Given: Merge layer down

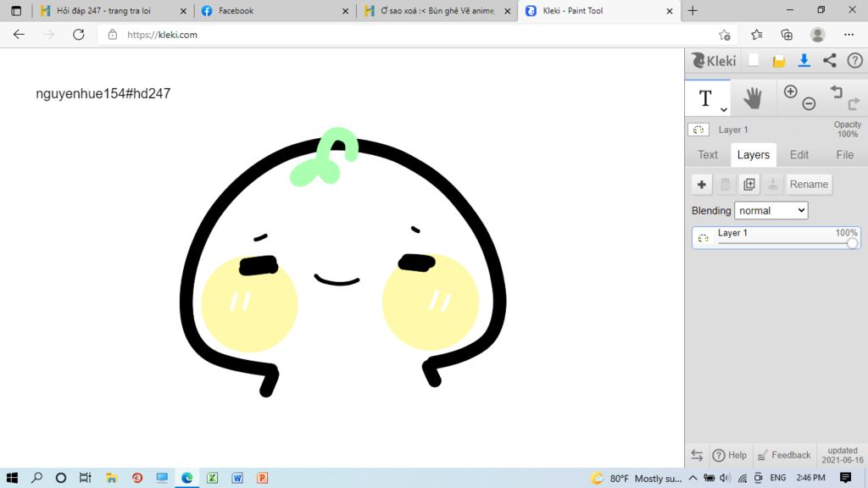Looking at the screenshot, I should pyautogui.click(x=773, y=184).
